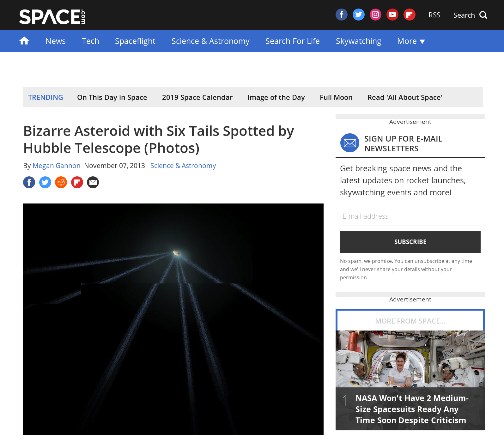Image resolution: width=504 pixels, height=437 pixels.
Task: Open author Megan Gannon's page
Action: coord(57,166)
